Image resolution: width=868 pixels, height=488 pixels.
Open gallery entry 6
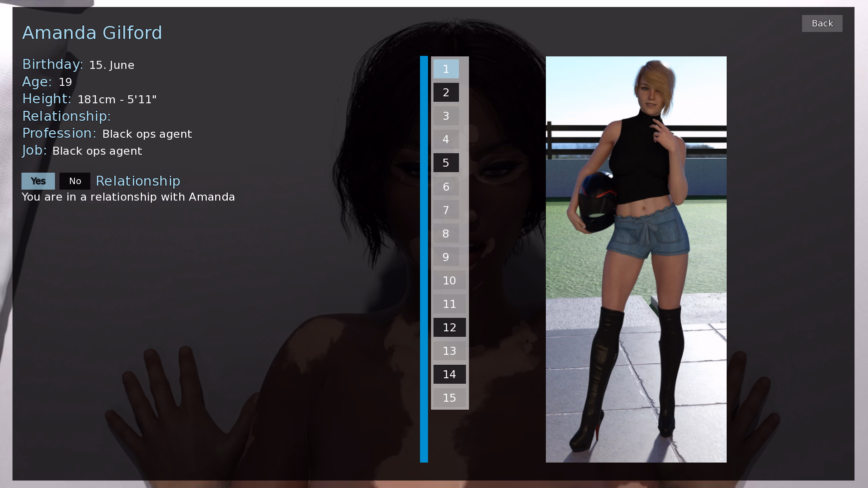[446, 187]
